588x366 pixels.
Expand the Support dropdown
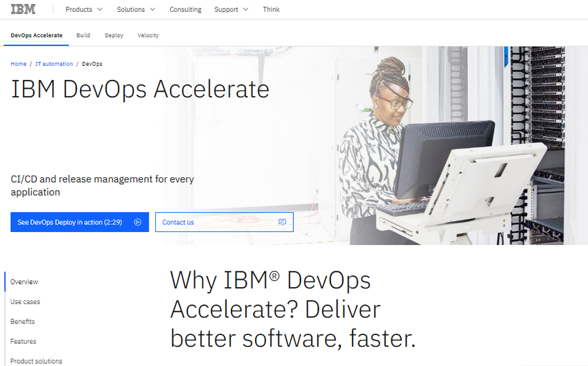tap(231, 9)
